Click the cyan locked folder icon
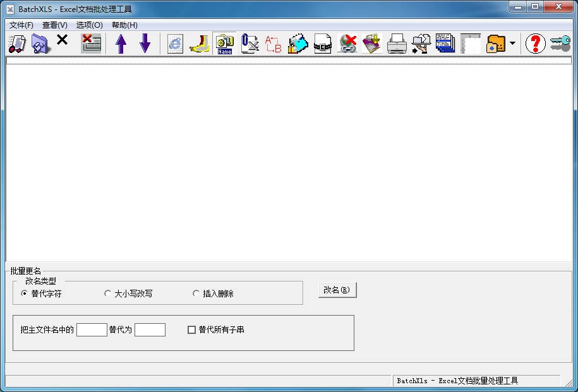This screenshot has height=392, width=578. point(298,44)
